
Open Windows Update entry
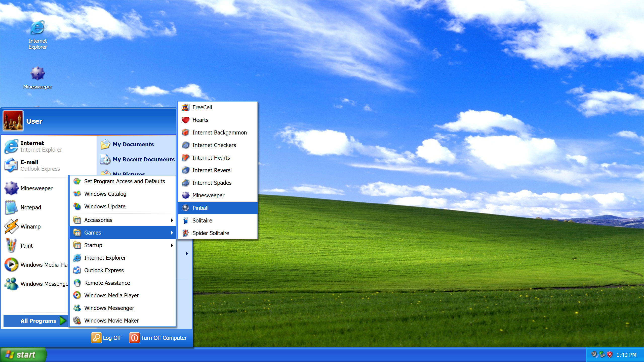(x=123, y=206)
